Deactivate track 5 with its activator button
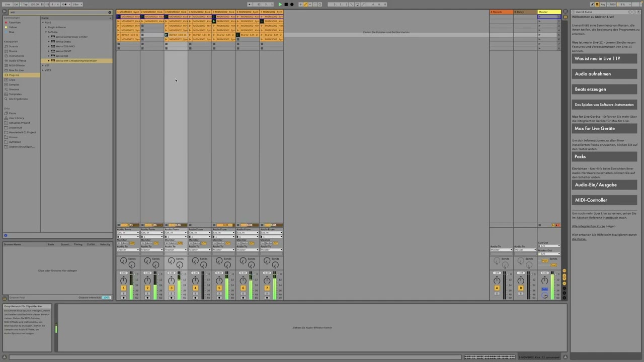644x362 pixels. (x=219, y=288)
